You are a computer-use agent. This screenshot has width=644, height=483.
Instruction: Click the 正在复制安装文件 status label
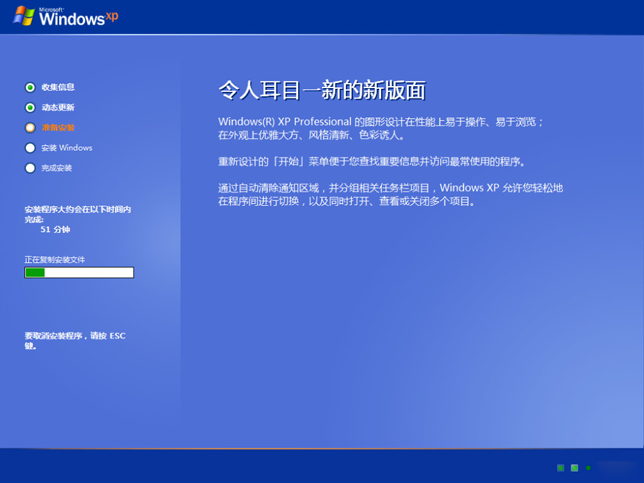click(55, 260)
